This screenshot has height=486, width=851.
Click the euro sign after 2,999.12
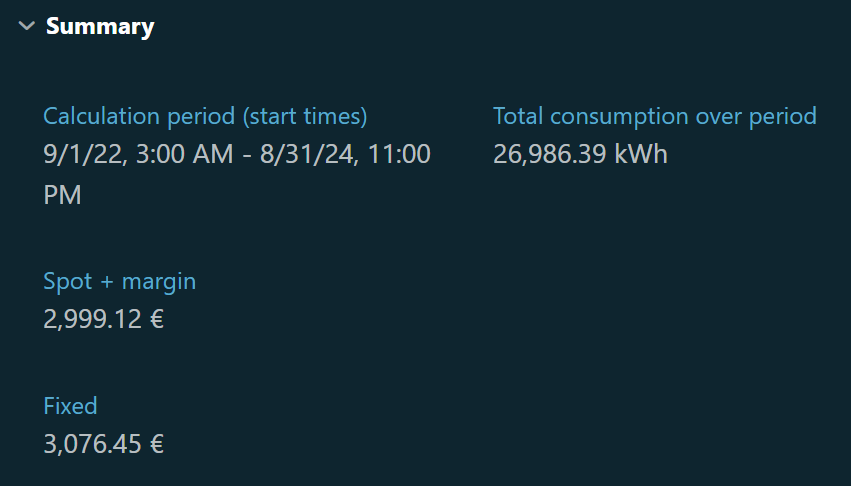click(155, 320)
